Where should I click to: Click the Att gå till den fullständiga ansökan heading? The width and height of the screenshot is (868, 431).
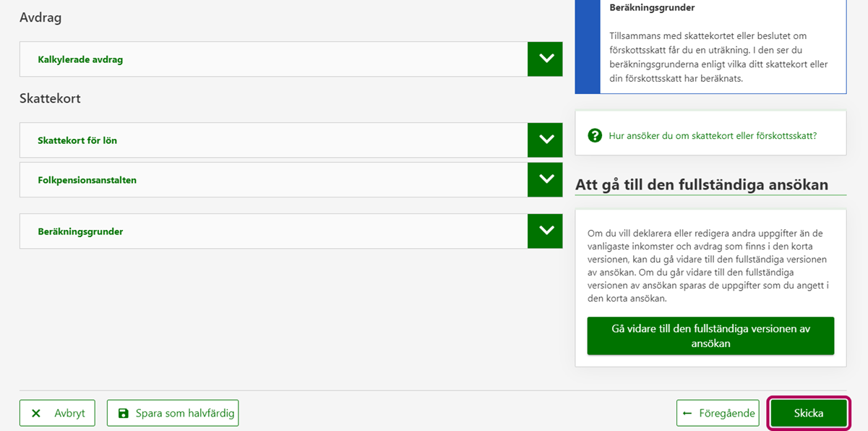click(701, 184)
